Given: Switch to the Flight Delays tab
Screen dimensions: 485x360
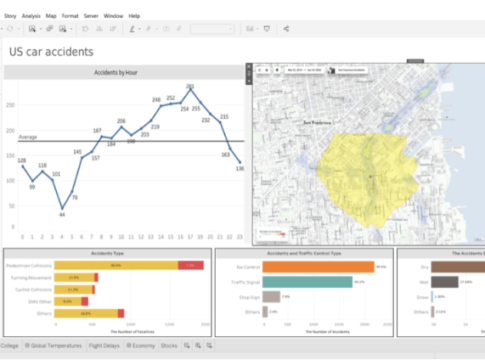Looking at the screenshot, I should click(x=104, y=346).
